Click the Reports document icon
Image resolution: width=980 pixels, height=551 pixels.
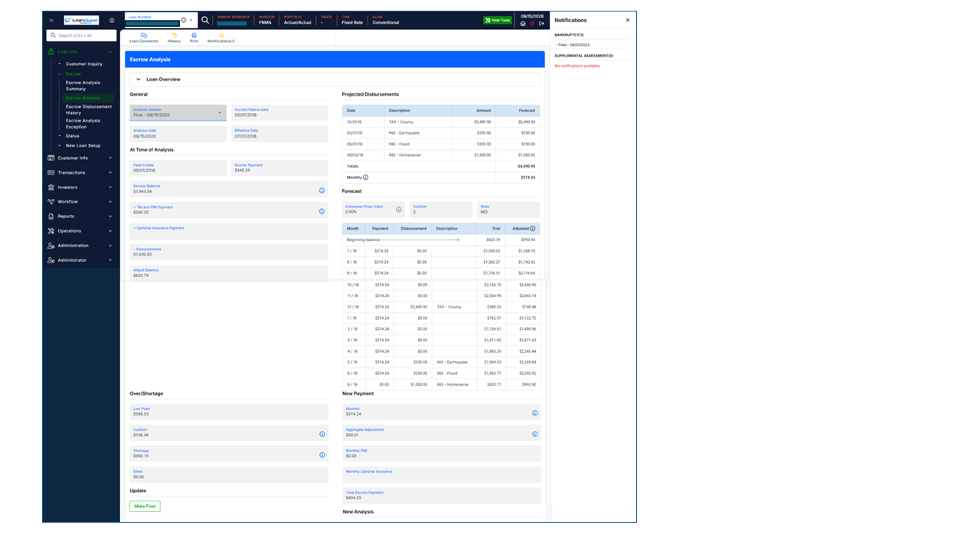pos(51,217)
